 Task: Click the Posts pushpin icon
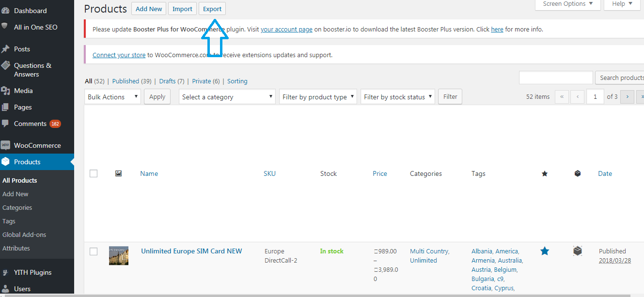coord(5,49)
